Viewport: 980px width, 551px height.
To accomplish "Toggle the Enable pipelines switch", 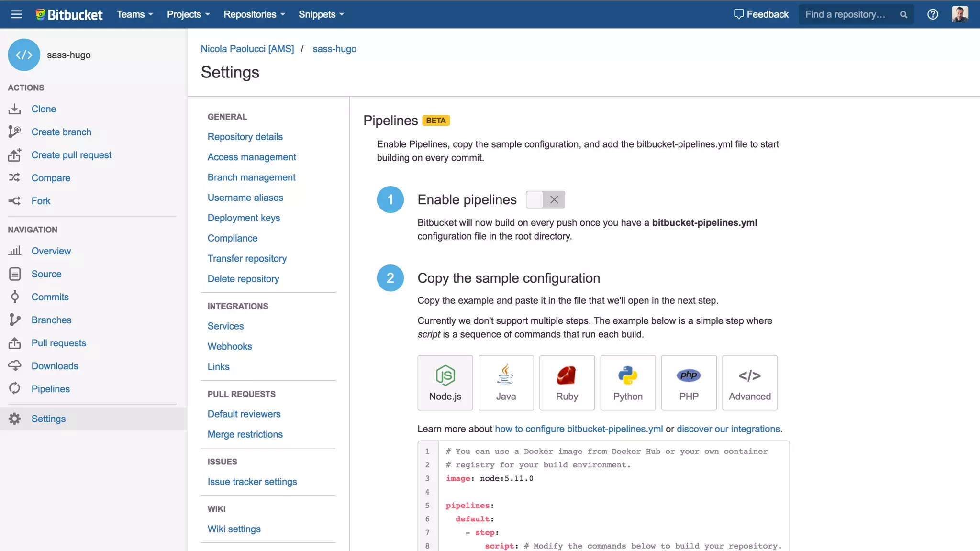I will click(x=545, y=199).
